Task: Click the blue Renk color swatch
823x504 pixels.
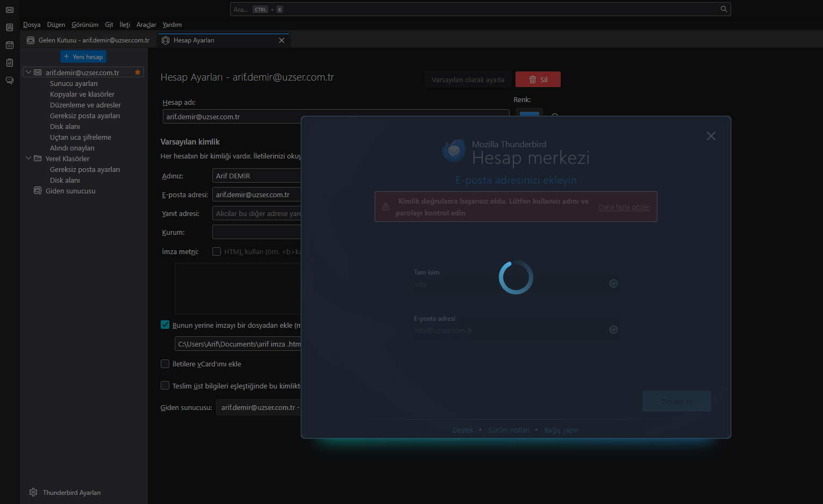Action: click(529, 113)
